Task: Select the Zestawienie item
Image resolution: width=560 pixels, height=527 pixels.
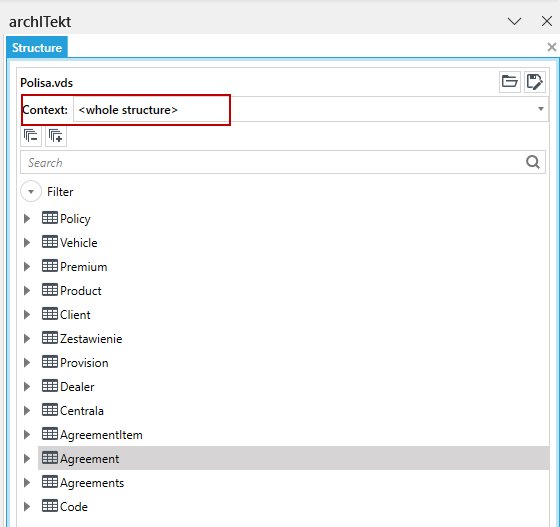Action: pos(91,338)
